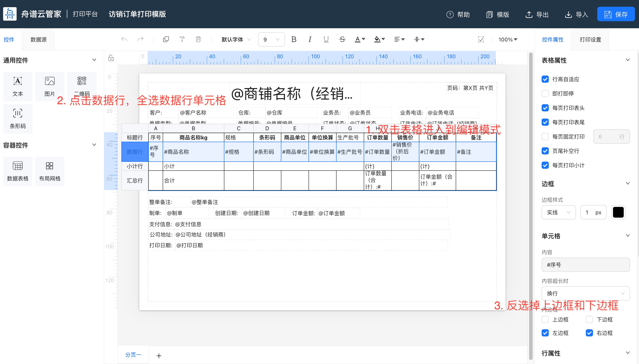Add the Layout Grid (布局网格) control
The width and height of the screenshot is (639, 364).
(50, 171)
